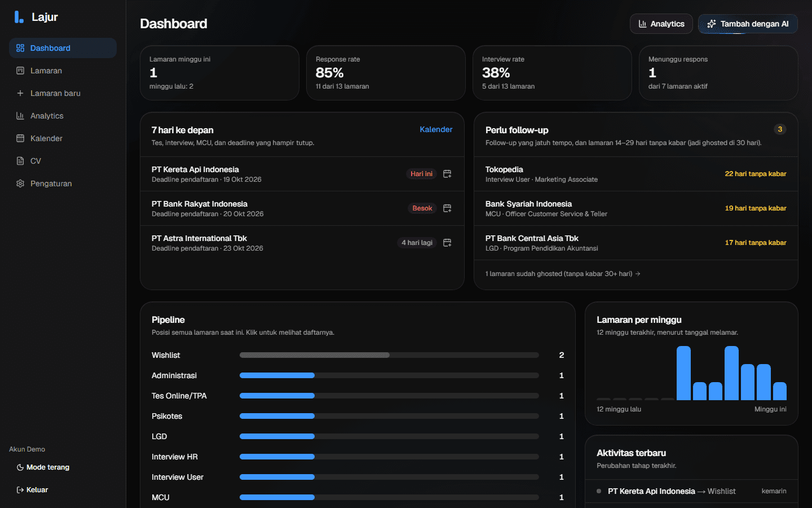Click the Lamaran board icon in sidebar

pyautogui.click(x=20, y=71)
